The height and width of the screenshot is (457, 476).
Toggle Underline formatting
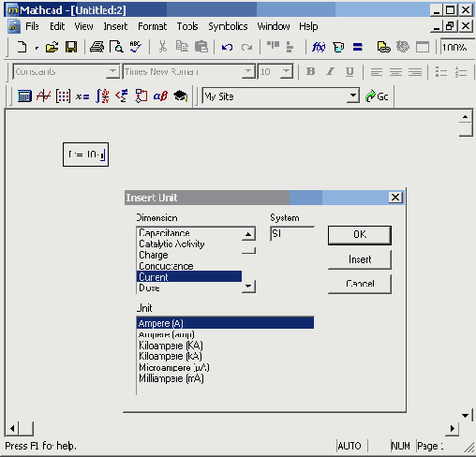[x=350, y=71]
